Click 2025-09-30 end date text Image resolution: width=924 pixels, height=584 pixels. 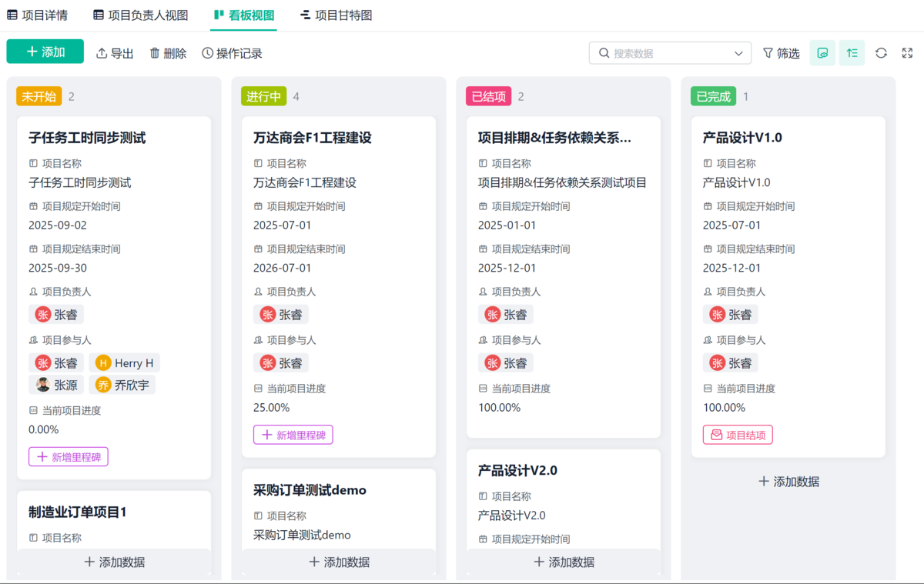click(x=58, y=269)
